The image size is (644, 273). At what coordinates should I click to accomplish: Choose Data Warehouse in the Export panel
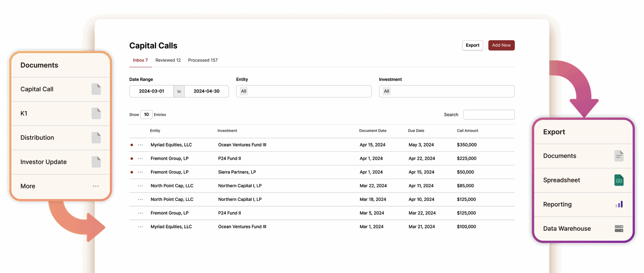click(583, 229)
